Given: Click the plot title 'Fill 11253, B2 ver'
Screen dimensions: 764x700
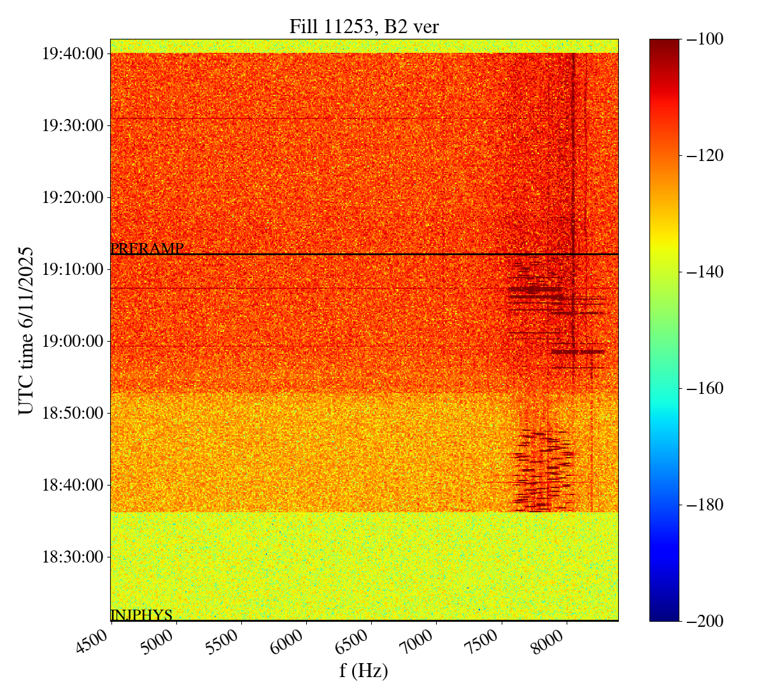Looking at the screenshot, I should tap(364, 26).
